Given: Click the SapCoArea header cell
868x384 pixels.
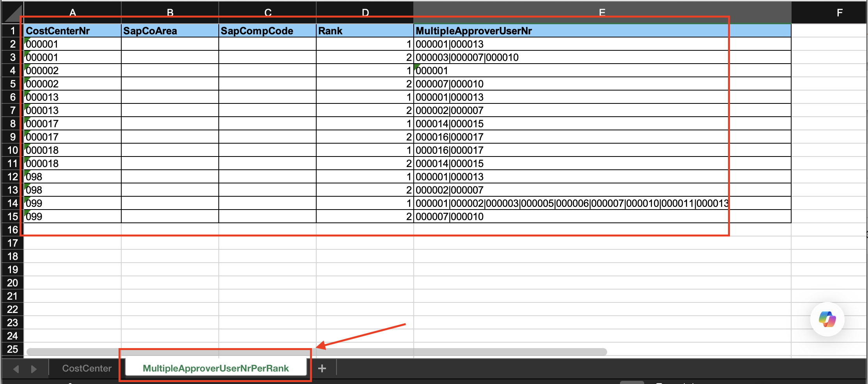Looking at the screenshot, I should [170, 31].
